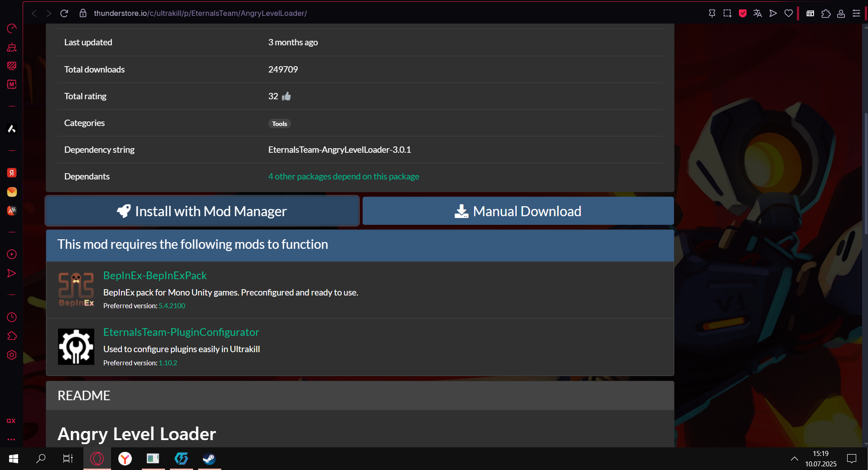This screenshot has width=868, height=470.
Task: Open the Windows notification center
Action: tap(852, 459)
